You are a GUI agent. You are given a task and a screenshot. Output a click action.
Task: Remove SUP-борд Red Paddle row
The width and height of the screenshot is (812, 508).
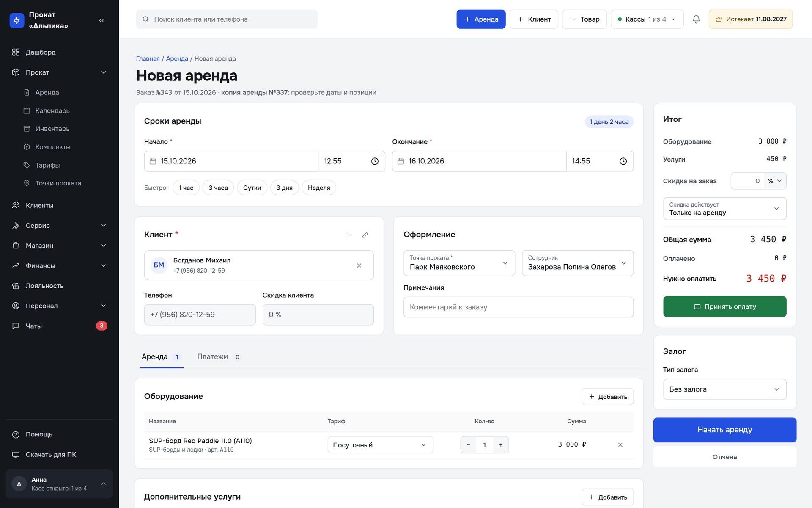(620, 445)
